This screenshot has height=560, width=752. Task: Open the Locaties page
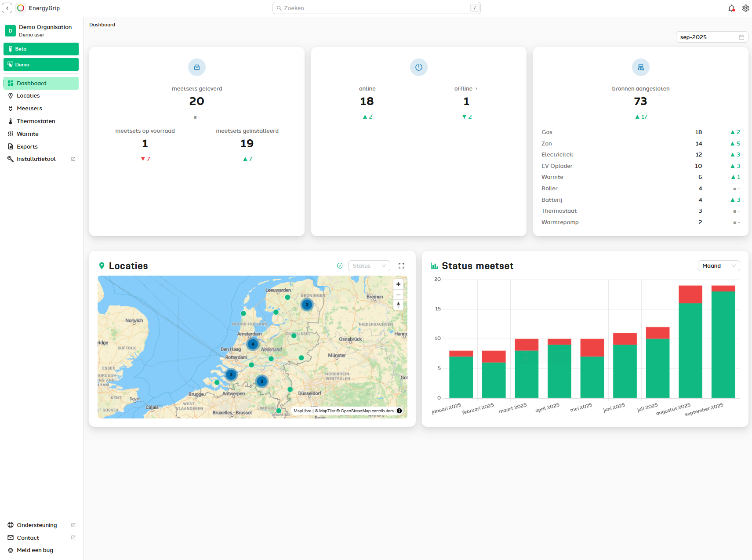coord(28,95)
